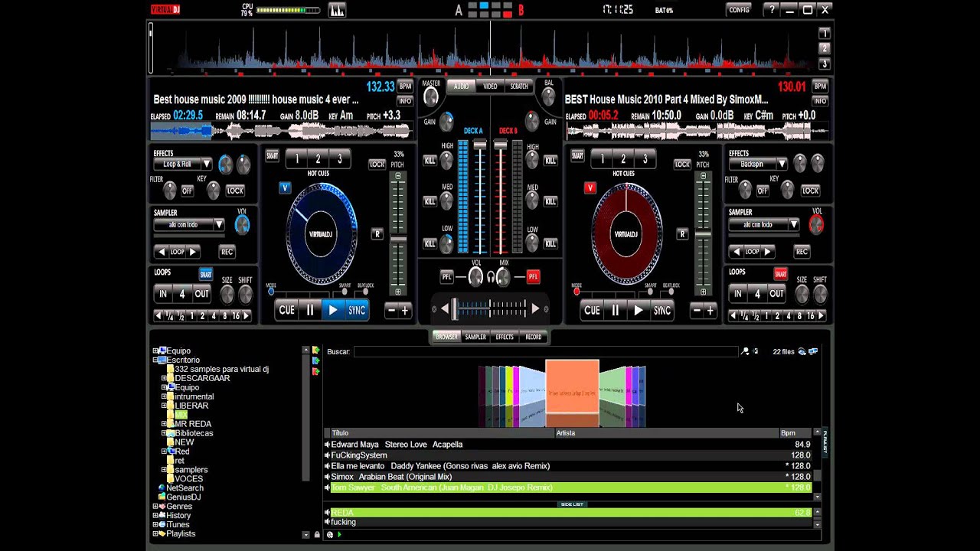Screen dimensions: 980x551
Task: Click the headphone icon in the mixer
Action: (x=490, y=276)
